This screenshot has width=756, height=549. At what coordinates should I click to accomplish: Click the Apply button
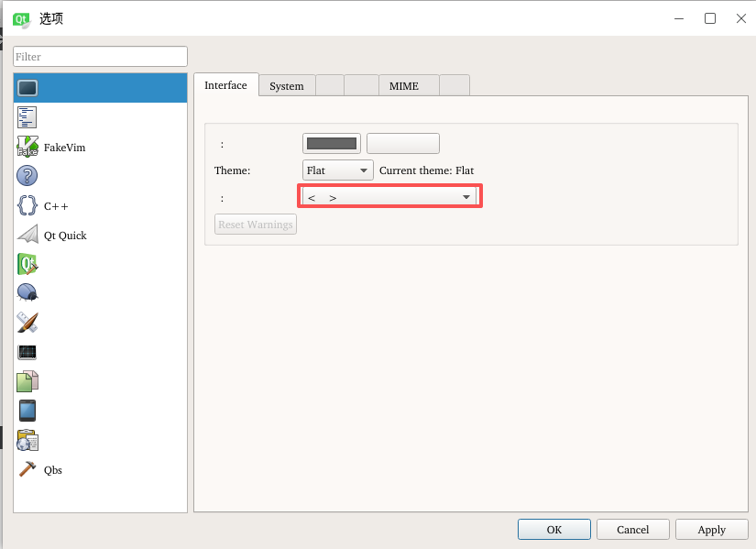712,529
